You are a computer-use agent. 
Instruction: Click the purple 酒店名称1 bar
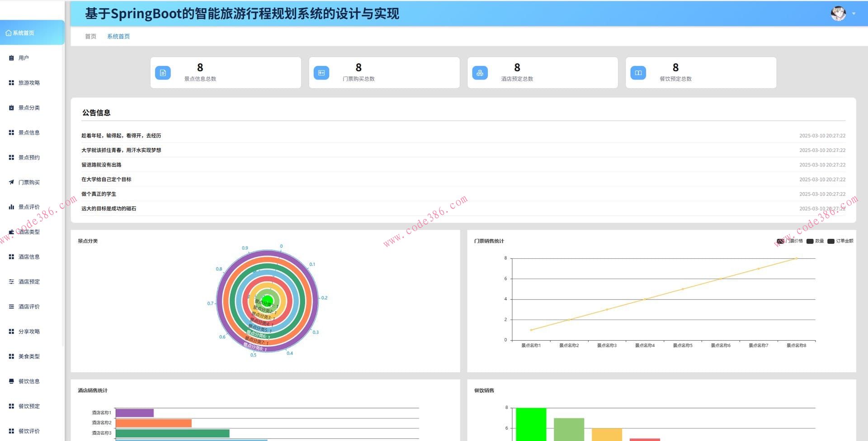[x=135, y=413]
